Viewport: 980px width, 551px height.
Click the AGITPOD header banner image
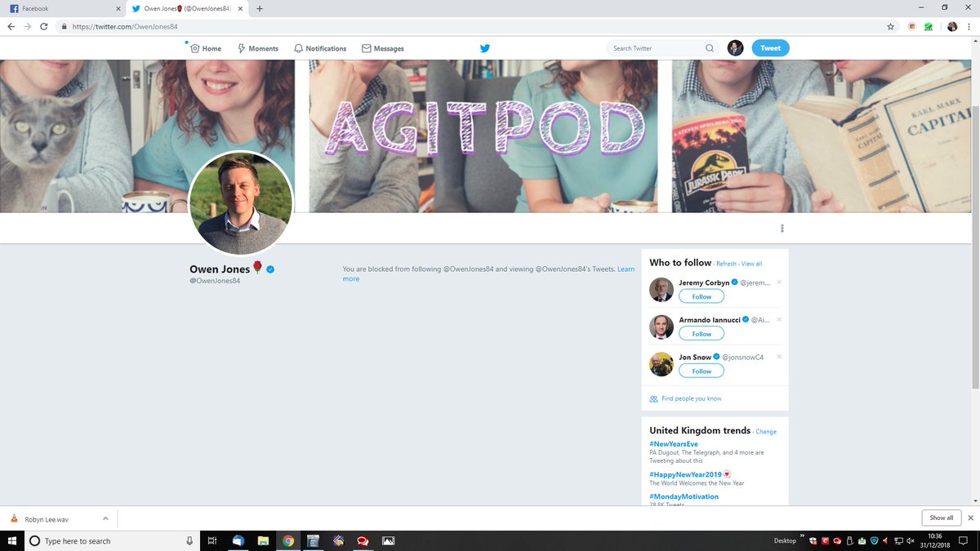coord(485,136)
